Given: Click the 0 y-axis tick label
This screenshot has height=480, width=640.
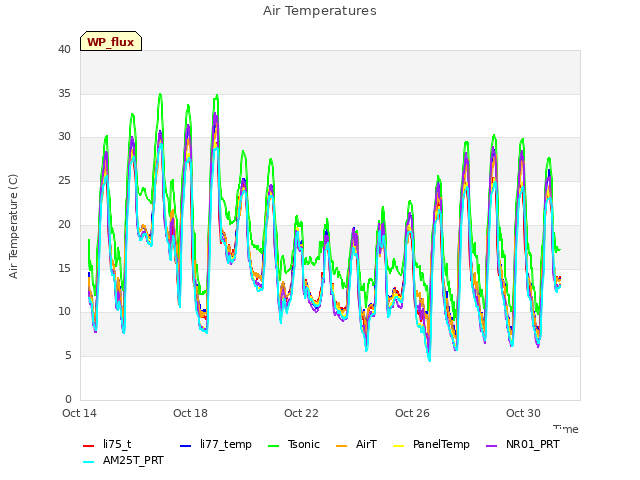Looking at the screenshot, I should 68,399.
